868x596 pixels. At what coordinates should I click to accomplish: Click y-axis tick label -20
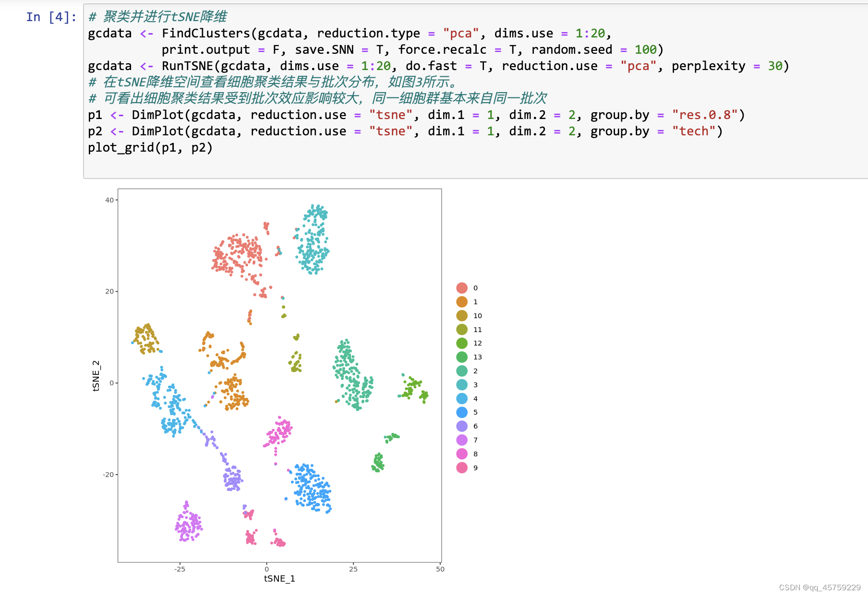click(x=108, y=475)
